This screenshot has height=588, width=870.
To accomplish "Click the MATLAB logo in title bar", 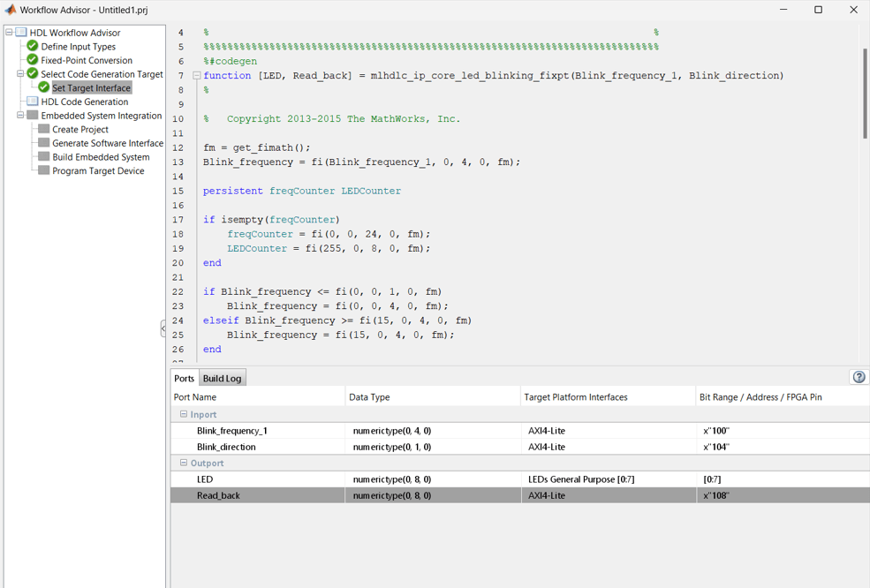I will tap(11, 10).
